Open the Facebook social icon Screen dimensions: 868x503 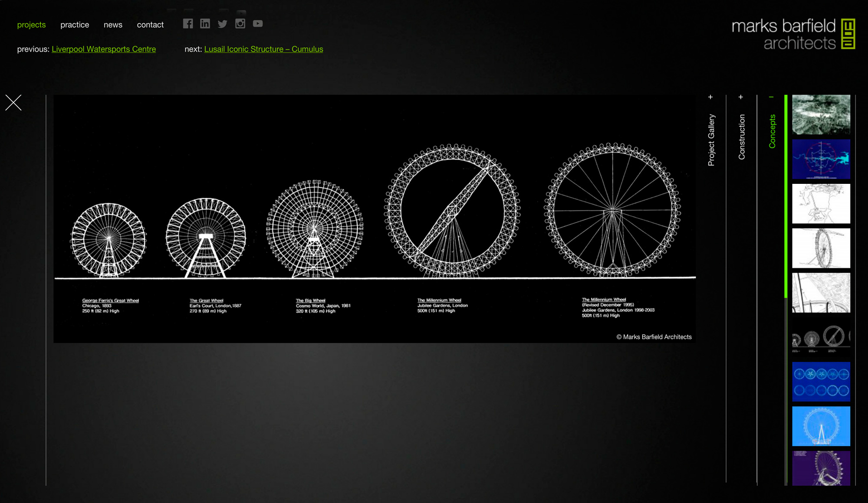coord(187,24)
